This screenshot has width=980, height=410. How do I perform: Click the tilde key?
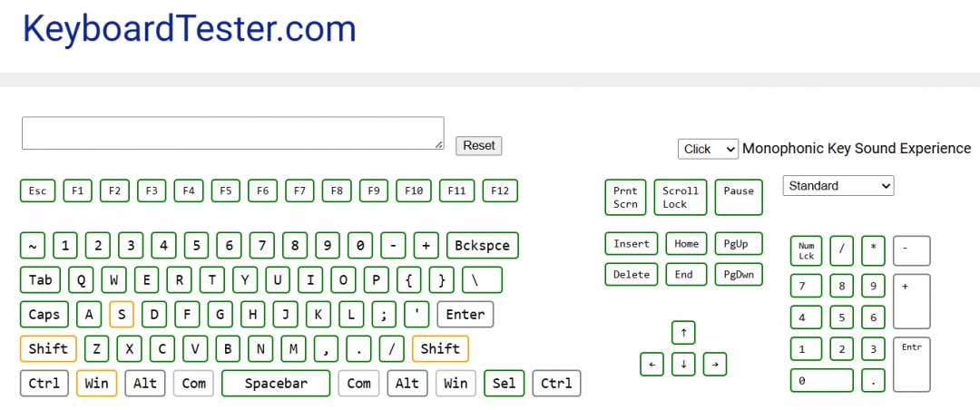click(33, 246)
